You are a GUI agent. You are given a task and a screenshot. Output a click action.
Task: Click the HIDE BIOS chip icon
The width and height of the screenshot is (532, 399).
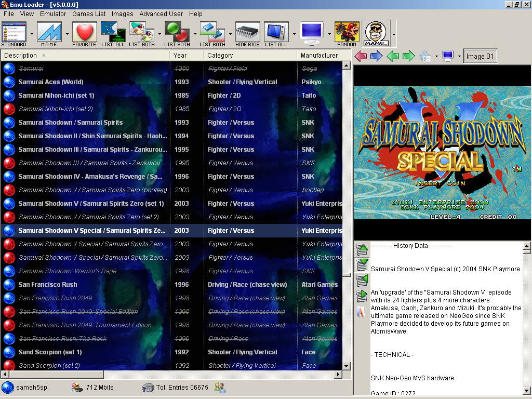pos(247,34)
